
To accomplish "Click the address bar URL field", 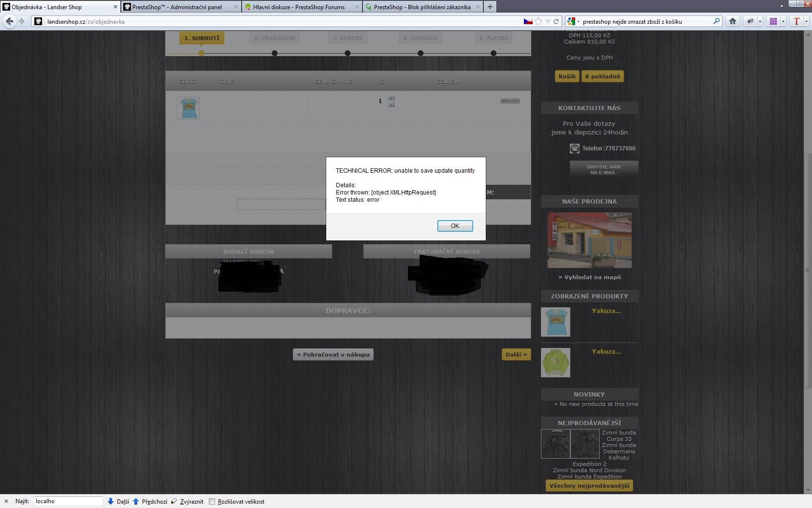I will pos(280,21).
